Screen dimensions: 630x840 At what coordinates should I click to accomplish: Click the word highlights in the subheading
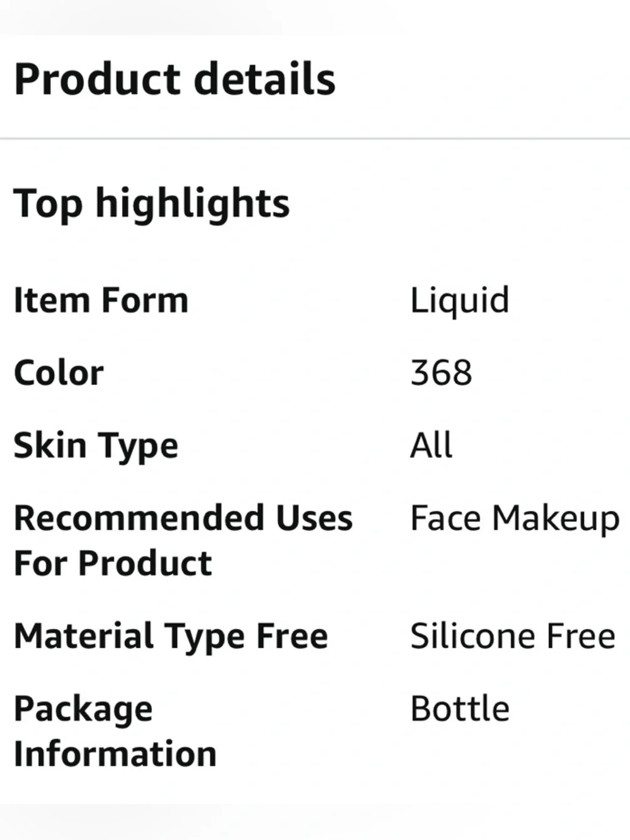pos(192,204)
